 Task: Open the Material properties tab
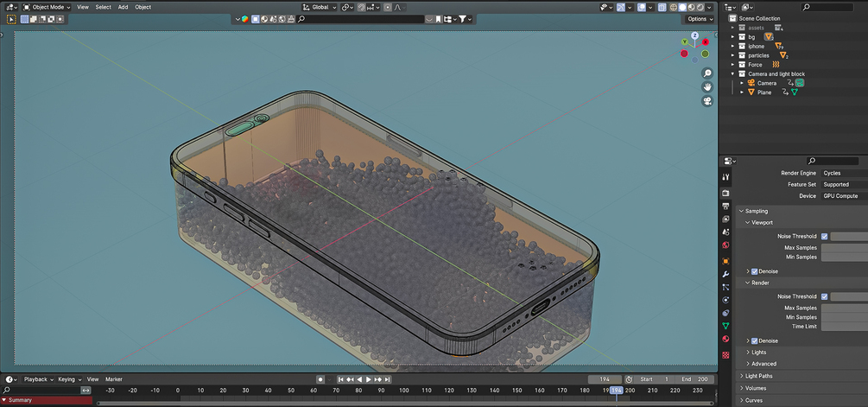click(x=725, y=339)
